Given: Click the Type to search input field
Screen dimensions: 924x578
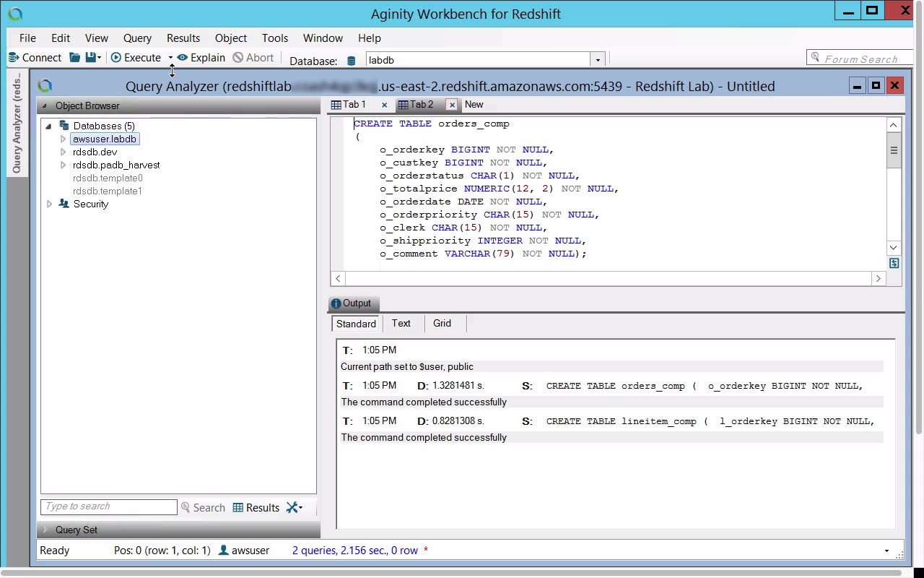Looking at the screenshot, I should 108,507.
